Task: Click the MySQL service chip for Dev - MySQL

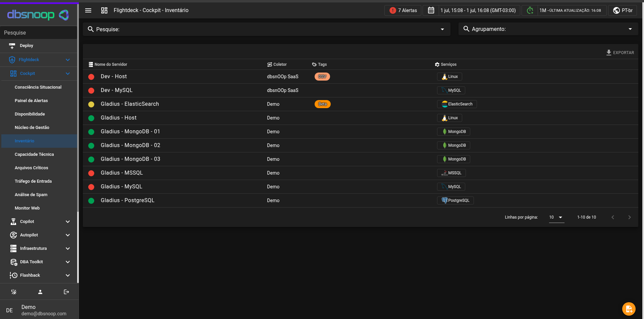Action: pos(451,90)
